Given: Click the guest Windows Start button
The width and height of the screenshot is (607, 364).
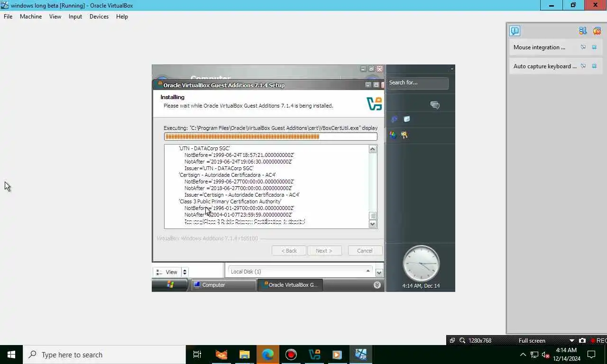Looking at the screenshot, I should click(x=170, y=285).
